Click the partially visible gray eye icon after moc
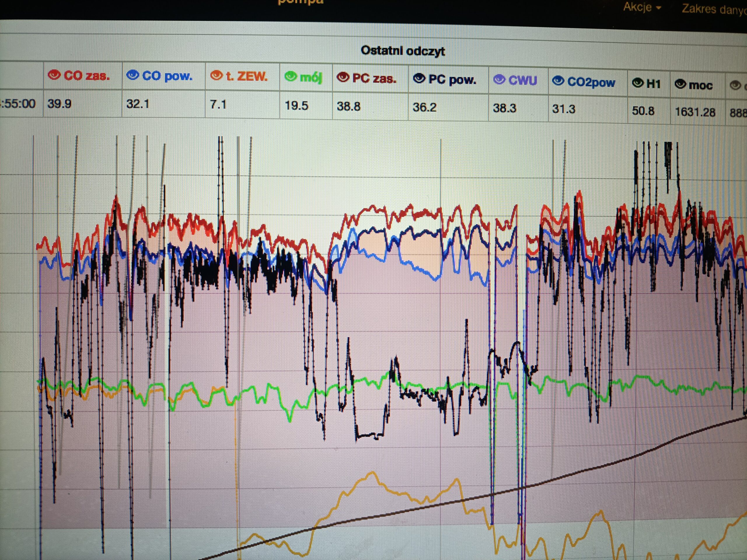The height and width of the screenshot is (560, 747). tap(736, 85)
